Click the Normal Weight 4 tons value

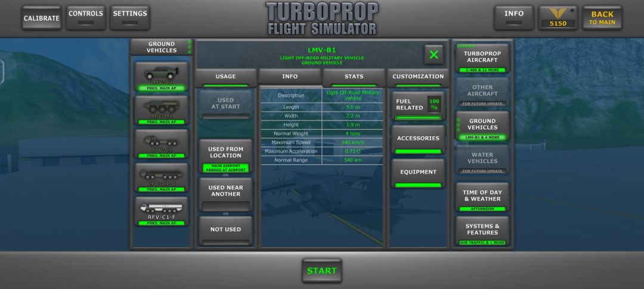pyautogui.click(x=353, y=134)
